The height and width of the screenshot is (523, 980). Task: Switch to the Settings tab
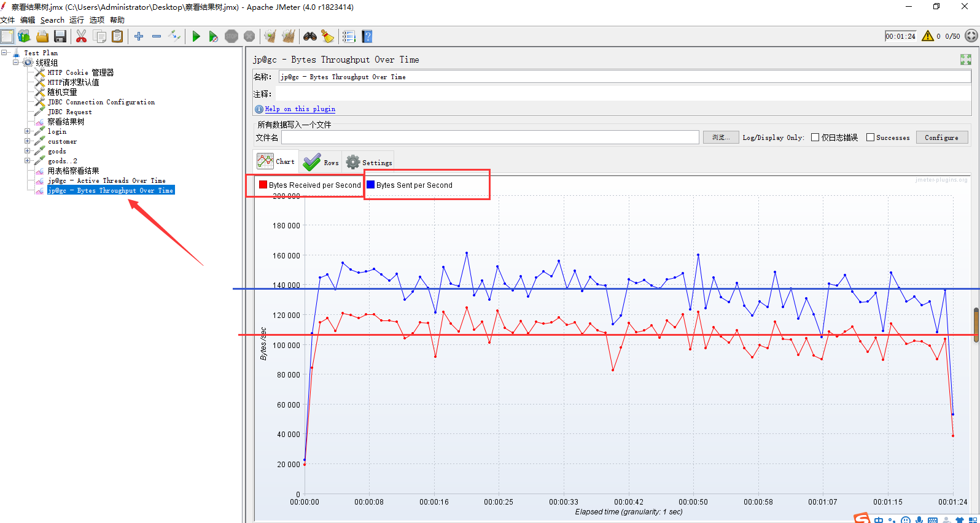coord(368,162)
